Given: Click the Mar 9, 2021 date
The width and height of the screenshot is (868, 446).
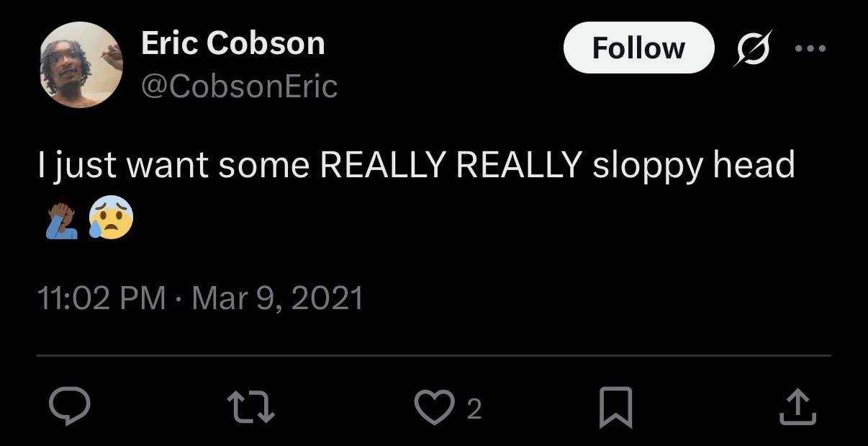Looking at the screenshot, I should click(x=278, y=298).
